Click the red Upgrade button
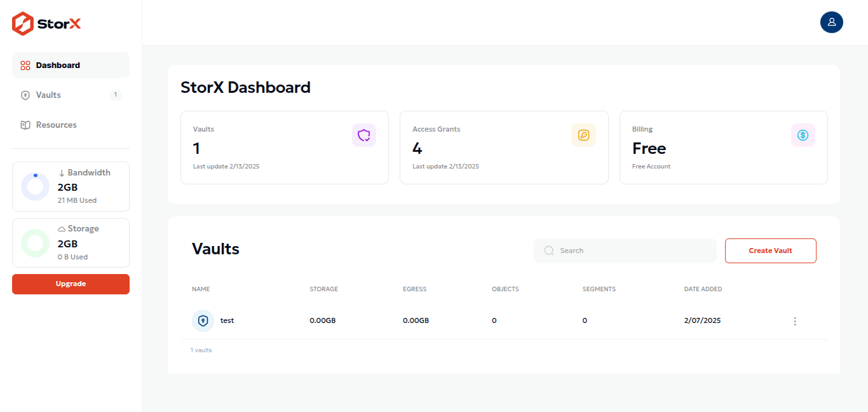The height and width of the screenshot is (412, 868). [71, 284]
